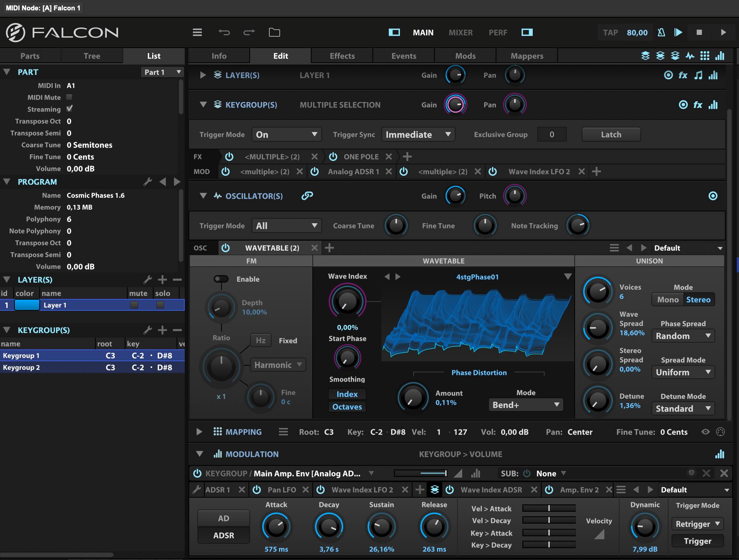
Task: Open Trigger Sync Immediate dropdown
Action: click(418, 135)
